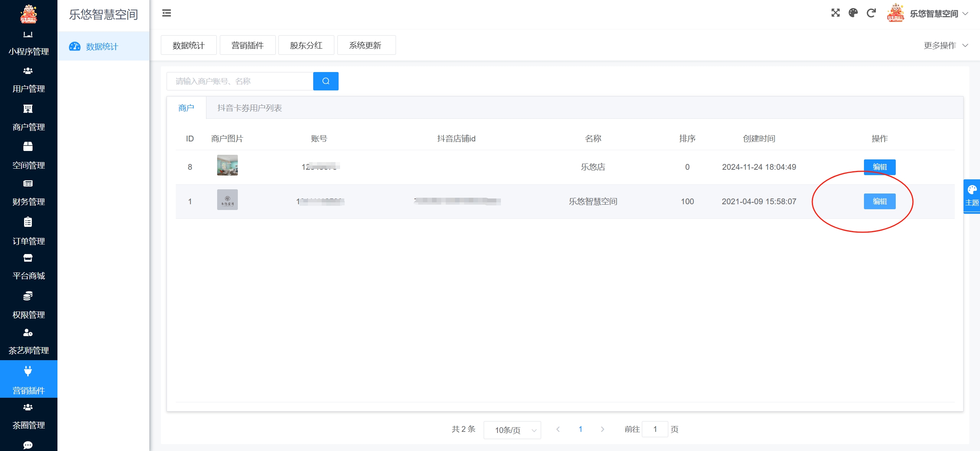Toggle the 主题 panel on the right edge

[x=972, y=195]
